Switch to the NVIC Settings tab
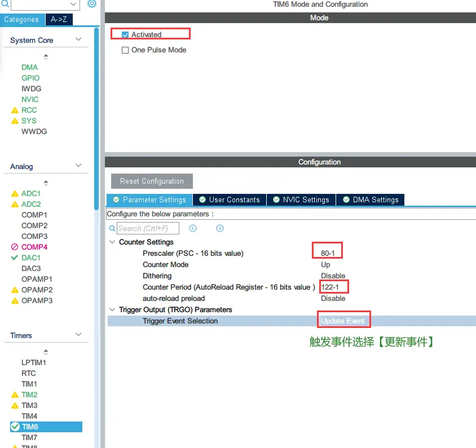The height and width of the screenshot is (448, 476). pyautogui.click(x=300, y=199)
